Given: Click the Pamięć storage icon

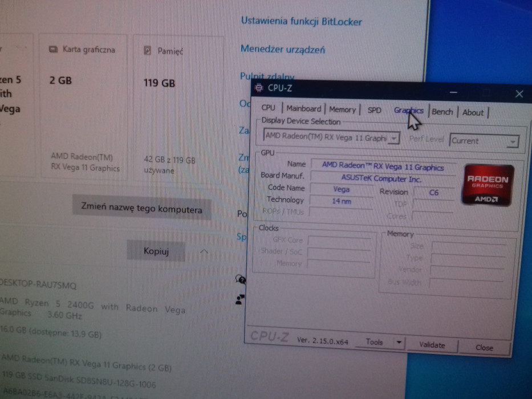Looking at the screenshot, I should tap(147, 51).
